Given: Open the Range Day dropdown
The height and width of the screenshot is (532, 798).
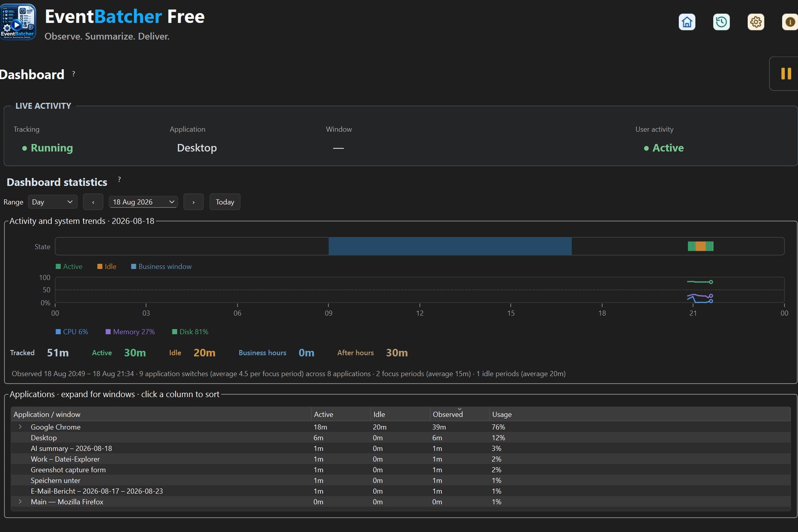Looking at the screenshot, I should [52, 202].
